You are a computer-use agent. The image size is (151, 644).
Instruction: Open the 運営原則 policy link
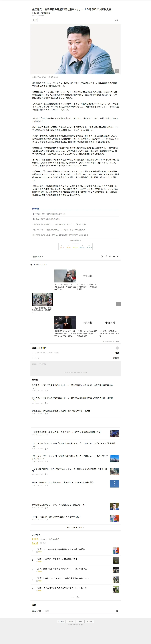[116, 358]
